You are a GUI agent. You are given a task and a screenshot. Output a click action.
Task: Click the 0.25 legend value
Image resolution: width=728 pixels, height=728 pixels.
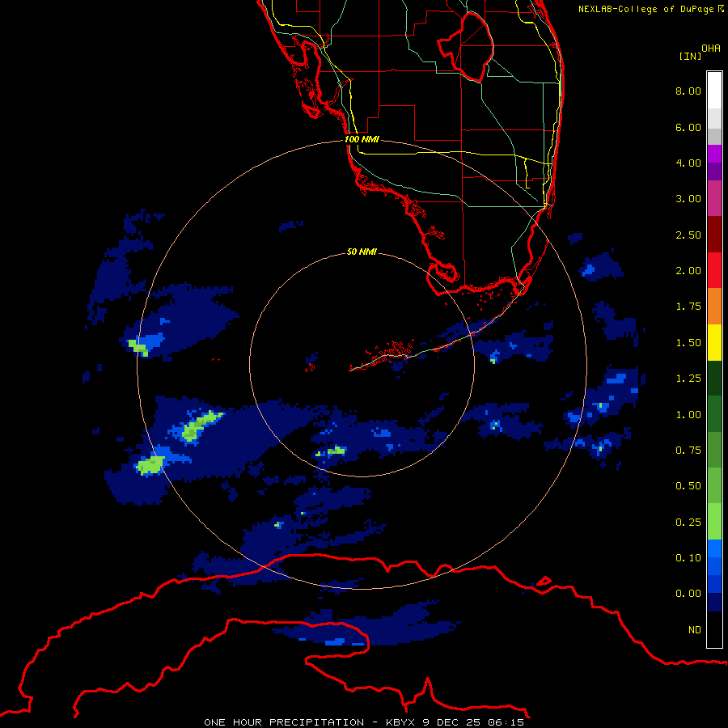tap(688, 523)
